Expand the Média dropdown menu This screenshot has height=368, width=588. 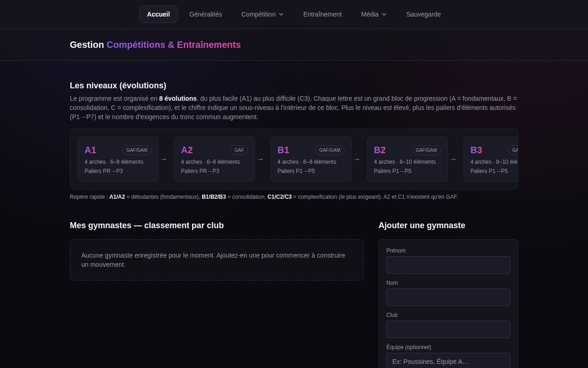pos(373,14)
